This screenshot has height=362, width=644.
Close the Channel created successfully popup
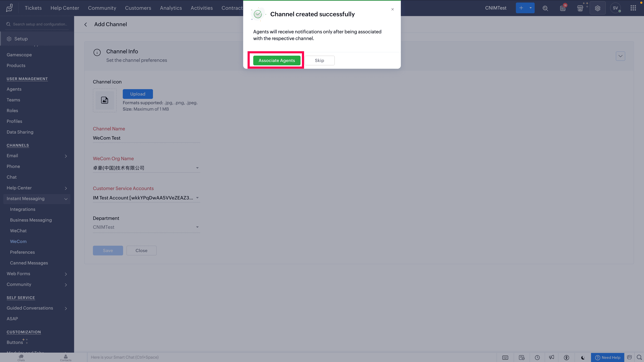(392, 10)
